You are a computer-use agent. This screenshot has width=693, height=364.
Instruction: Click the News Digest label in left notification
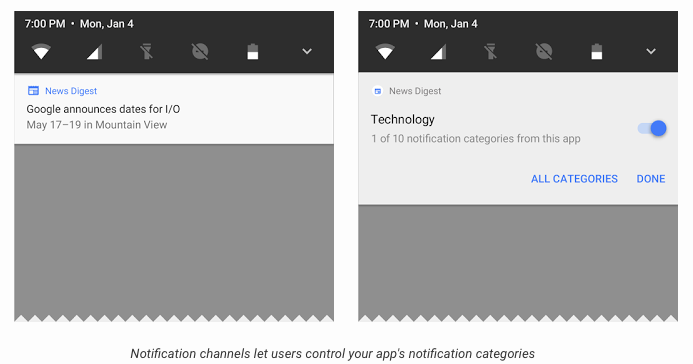71,91
